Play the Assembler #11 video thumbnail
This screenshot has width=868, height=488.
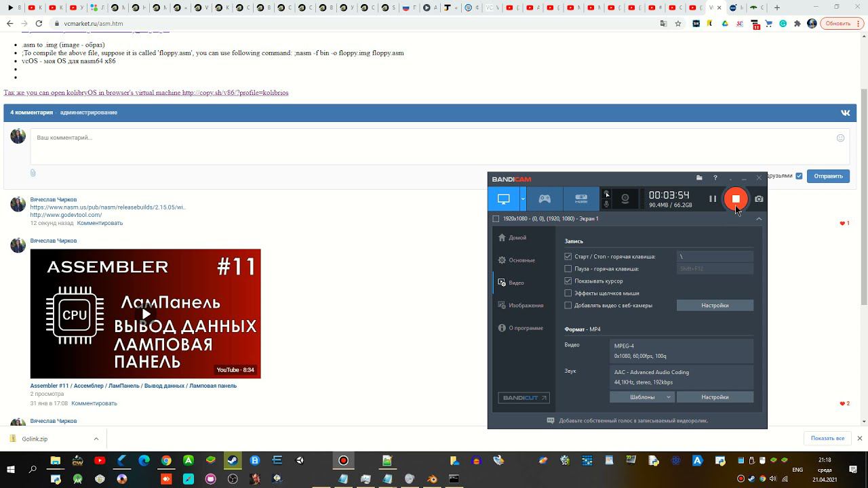click(145, 314)
